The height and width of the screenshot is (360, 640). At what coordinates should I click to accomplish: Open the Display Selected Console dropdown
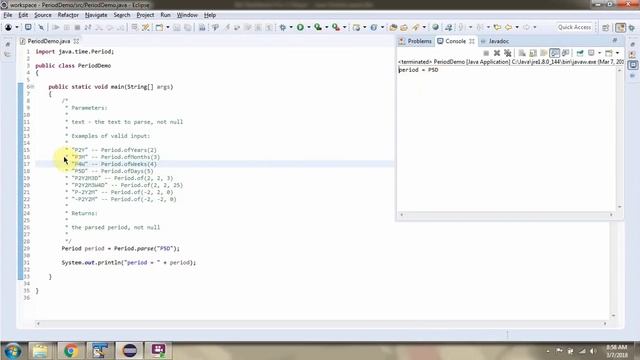(x=600, y=53)
